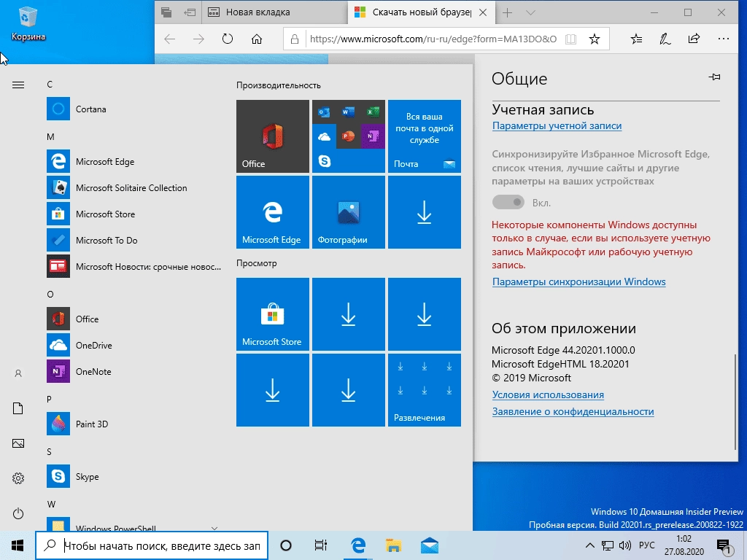747x560 pixels.
Task: Open the tab list dropdown chevron
Action: [530, 13]
